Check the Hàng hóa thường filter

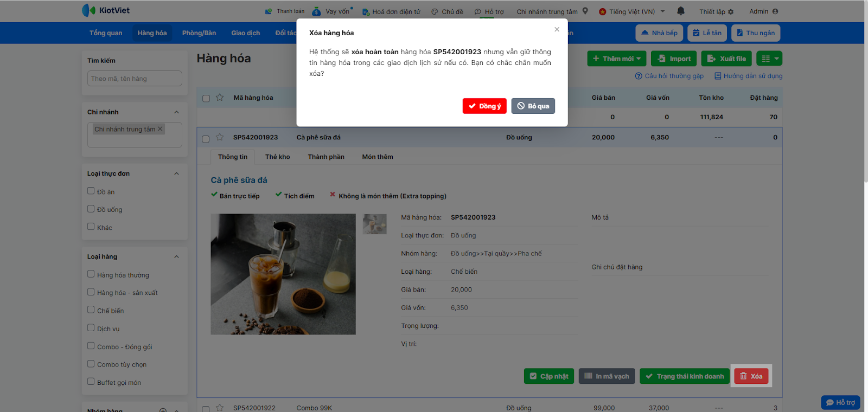[91, 274]
